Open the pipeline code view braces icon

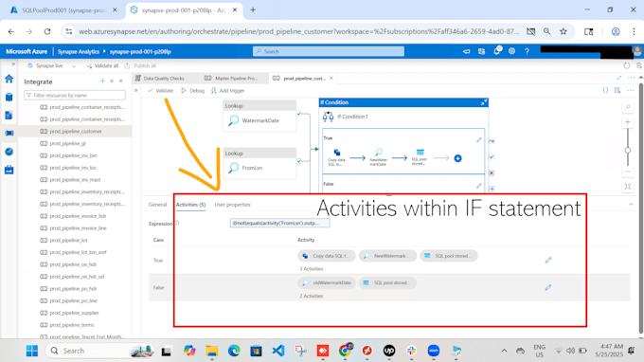tap(605, 90)
